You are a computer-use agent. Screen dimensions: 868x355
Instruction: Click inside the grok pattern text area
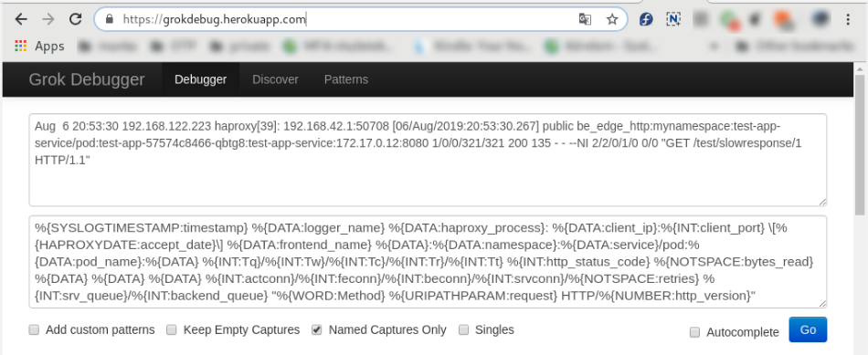click(x=428, y=262)
